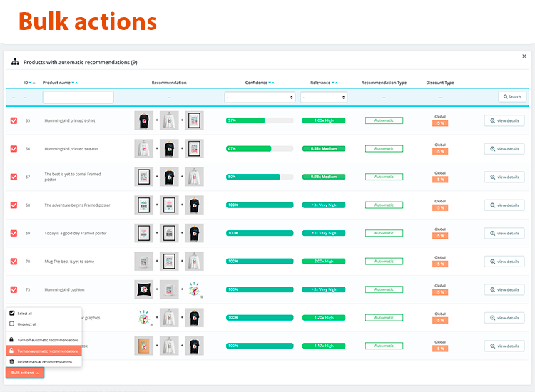This screenshot has height=392, width=535.
Task: Click the Recommendation Type column header
Action: [x=384, y=83]
